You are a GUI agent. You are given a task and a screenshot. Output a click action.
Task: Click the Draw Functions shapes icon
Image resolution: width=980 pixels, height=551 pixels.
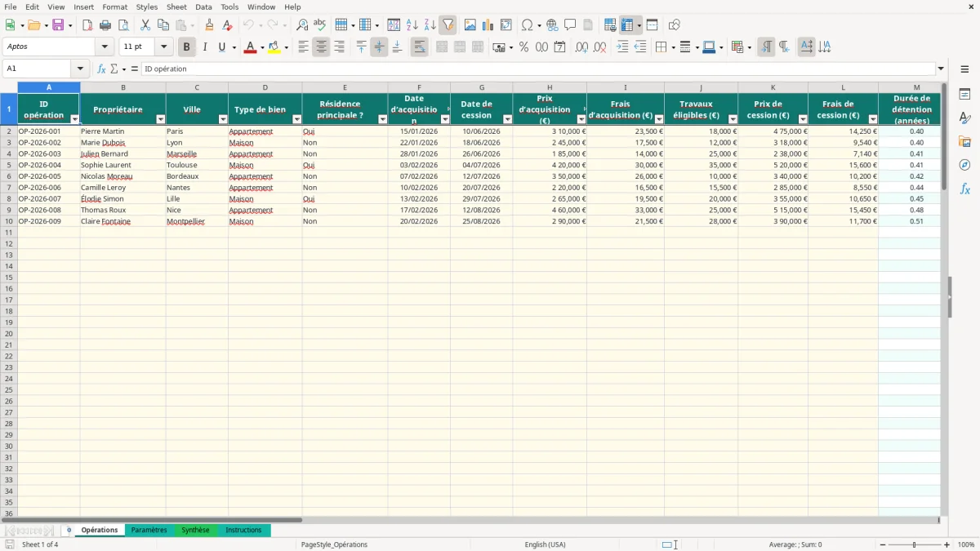[675, 25]
